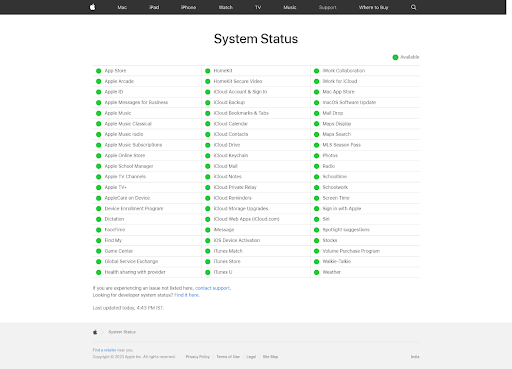
Task: Click the green dot beside iCloud Backup
Action: 208,103
